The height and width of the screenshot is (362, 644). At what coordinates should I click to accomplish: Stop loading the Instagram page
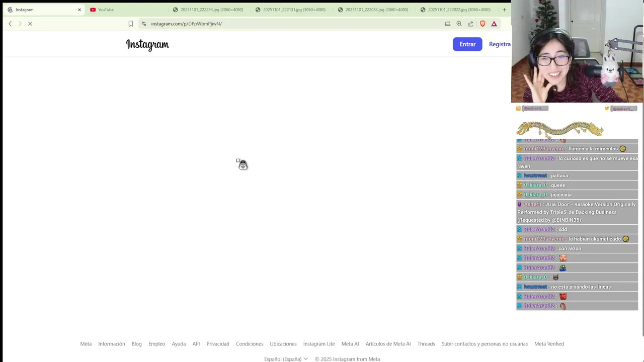point(30,24)
